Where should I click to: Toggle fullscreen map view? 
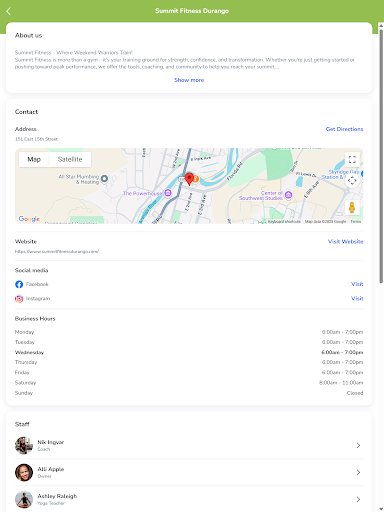352,159
